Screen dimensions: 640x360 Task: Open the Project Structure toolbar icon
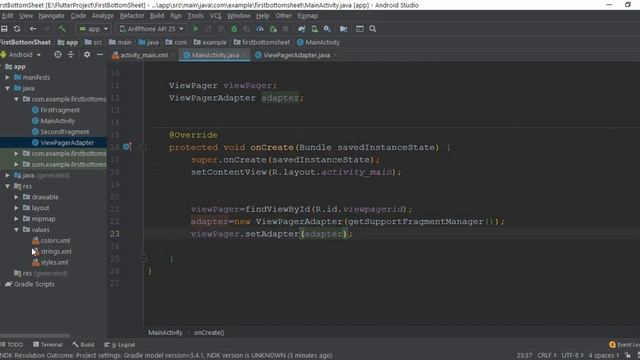360,29
